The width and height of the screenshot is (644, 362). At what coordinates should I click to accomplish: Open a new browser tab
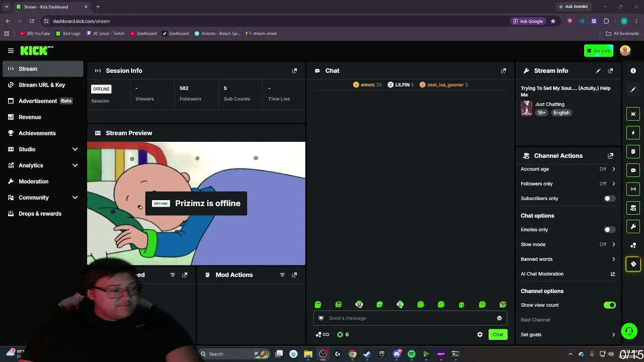point(98,7)
